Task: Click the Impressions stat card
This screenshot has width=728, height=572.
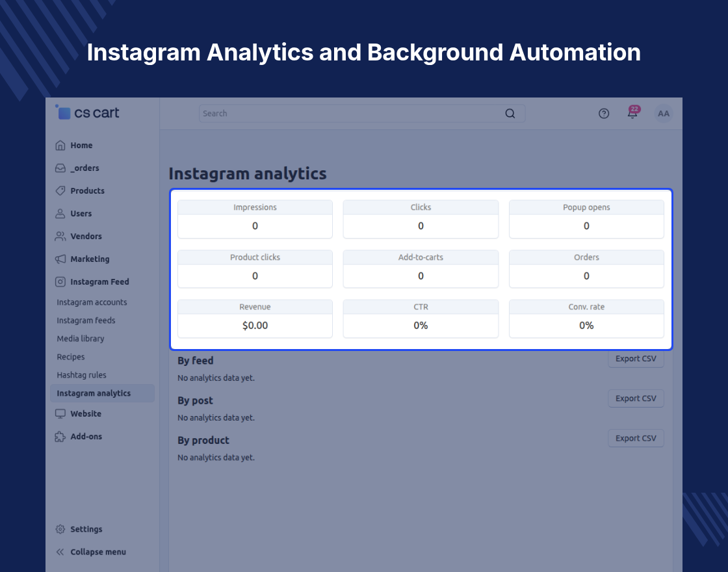Action: click(255, 219)
